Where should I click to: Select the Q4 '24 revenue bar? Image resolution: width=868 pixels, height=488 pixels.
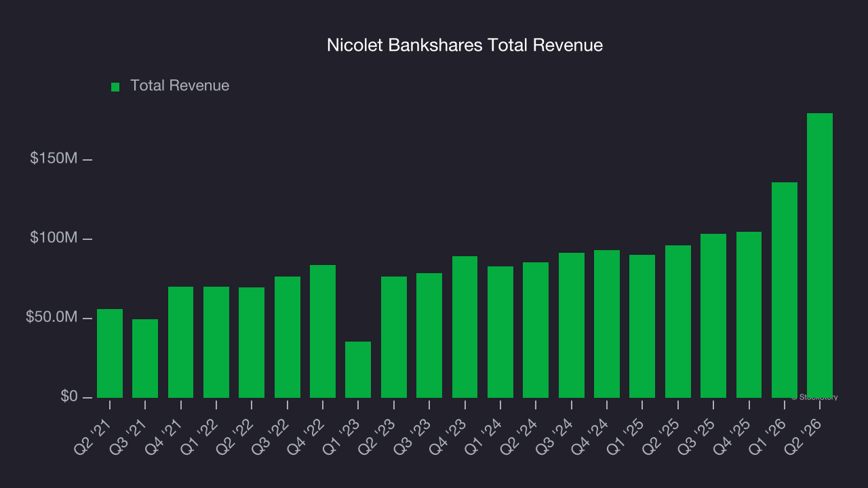tap(607, 324)
